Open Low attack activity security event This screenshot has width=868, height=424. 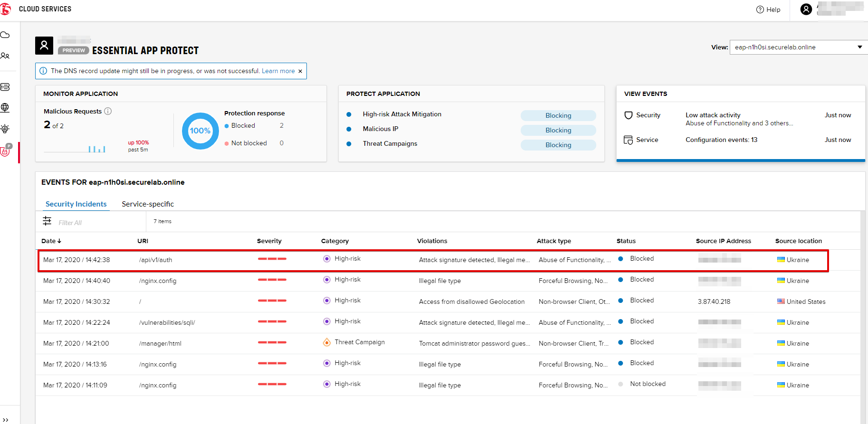coord(713,115)
